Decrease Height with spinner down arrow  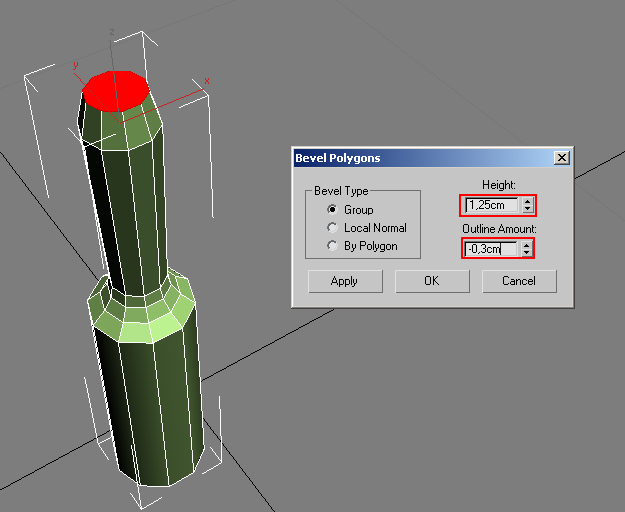click(x=528, y=209)
